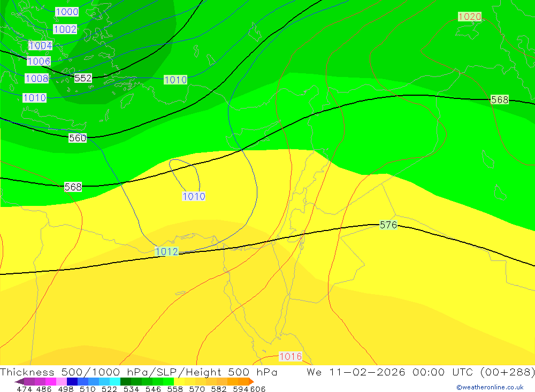535x392 pixels.
Task: Click the 546 legend value
Action: (x=153, y=389)
